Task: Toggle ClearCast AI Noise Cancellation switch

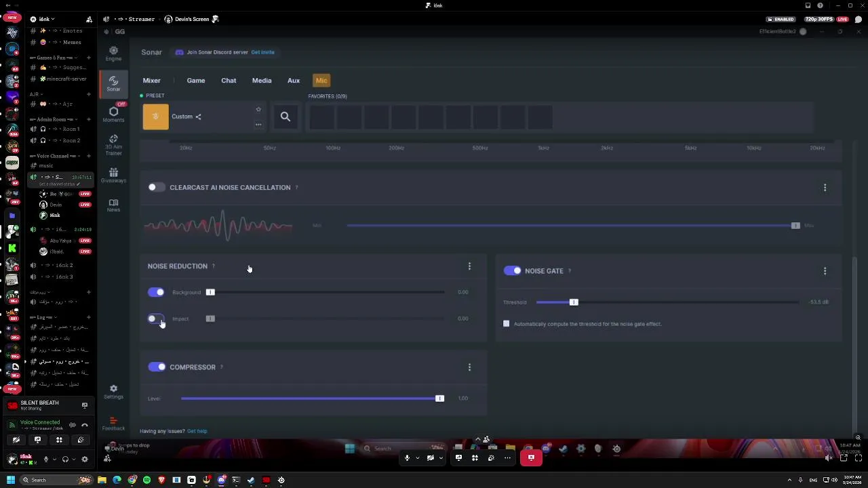Action: point(156,188)
